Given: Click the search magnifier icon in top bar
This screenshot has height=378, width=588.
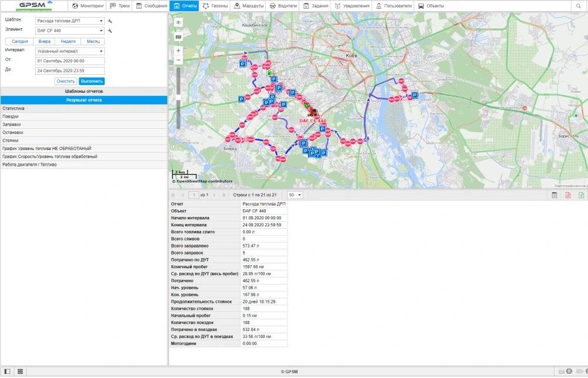Looking at the screenshot, I should coord(579,6).
